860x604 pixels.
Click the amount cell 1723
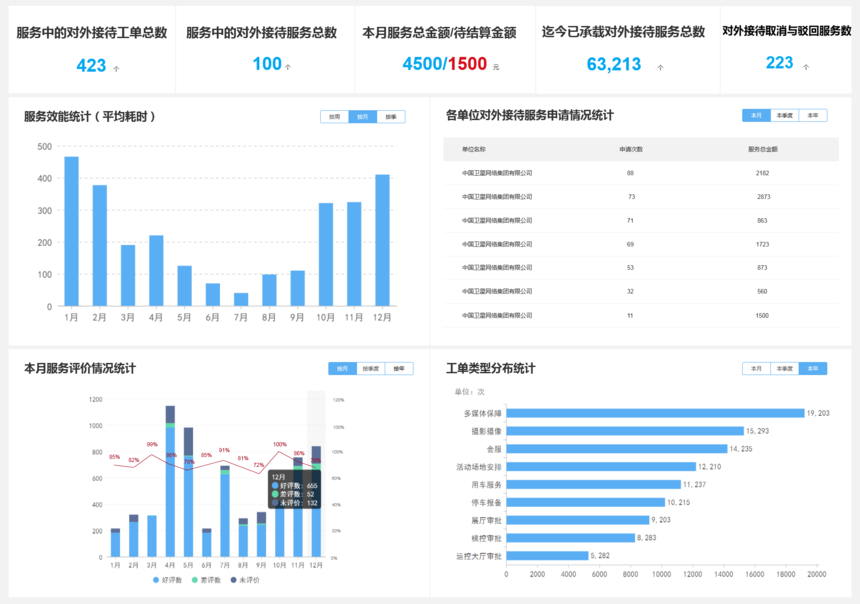tap(762, 244)
